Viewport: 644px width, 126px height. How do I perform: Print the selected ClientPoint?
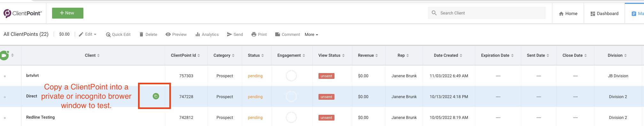[x=259, y=34]
